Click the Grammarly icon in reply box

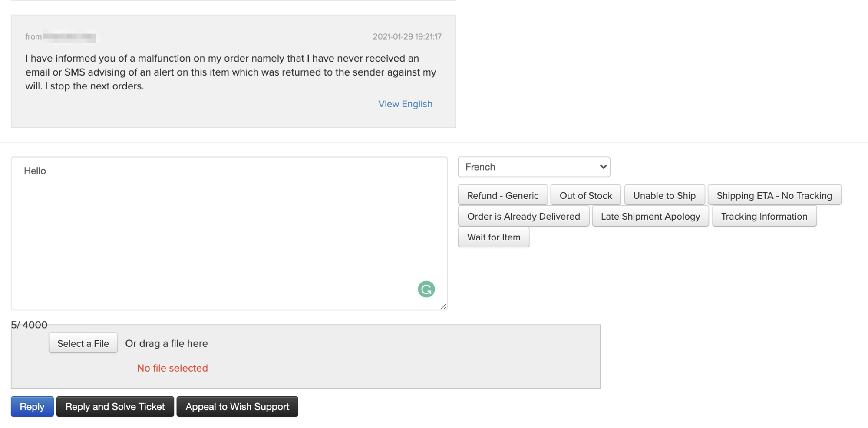[426, 289]
